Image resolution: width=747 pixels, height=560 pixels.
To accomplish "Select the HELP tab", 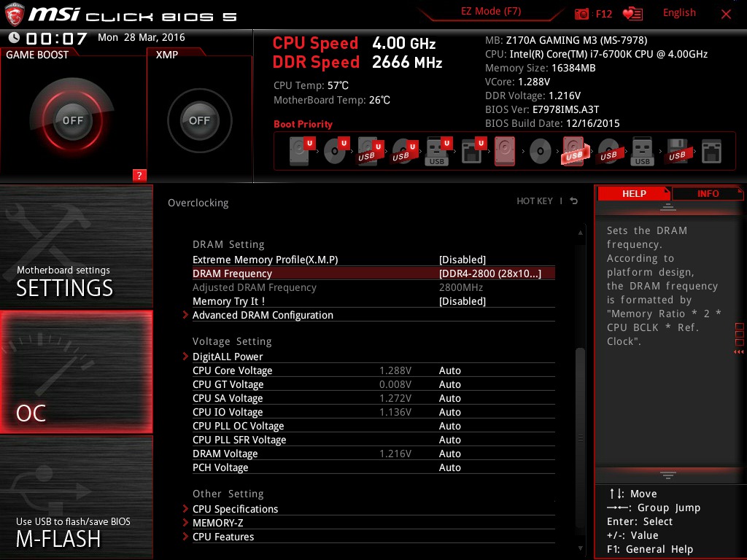I will [634, 193].
